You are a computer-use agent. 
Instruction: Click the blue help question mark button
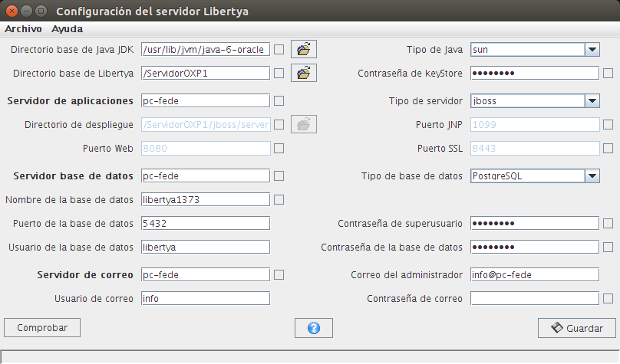coord(314,328)
